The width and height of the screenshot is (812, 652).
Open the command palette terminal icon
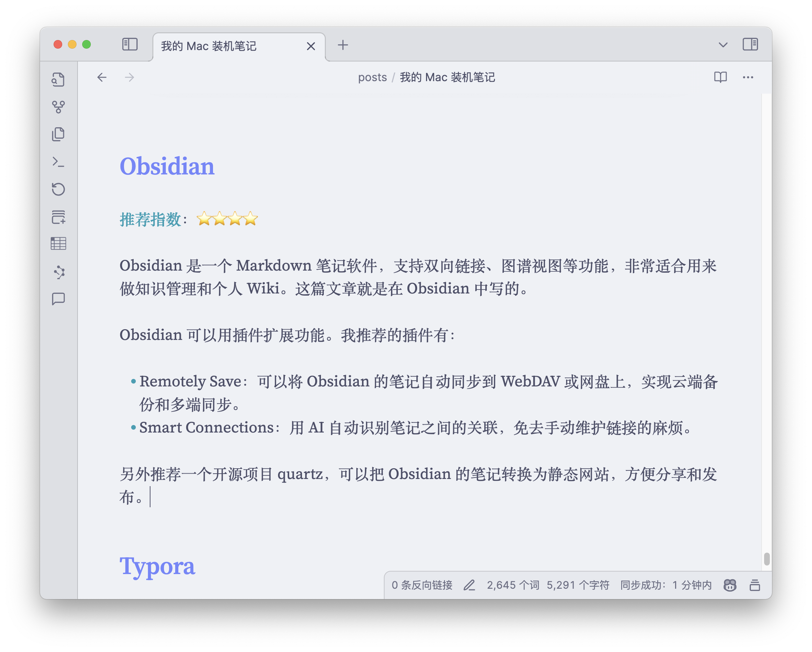[58, 162]
